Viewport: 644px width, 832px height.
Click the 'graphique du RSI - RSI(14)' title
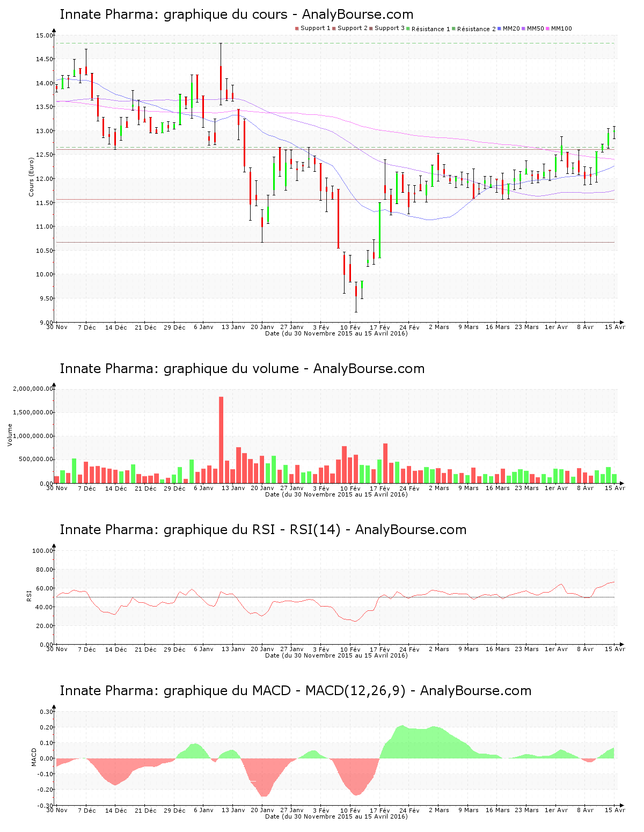pos(263,530)
